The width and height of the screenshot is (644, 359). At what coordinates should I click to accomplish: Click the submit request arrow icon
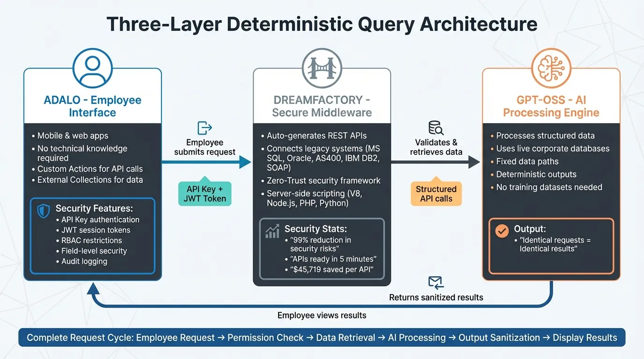coord(205,128)
